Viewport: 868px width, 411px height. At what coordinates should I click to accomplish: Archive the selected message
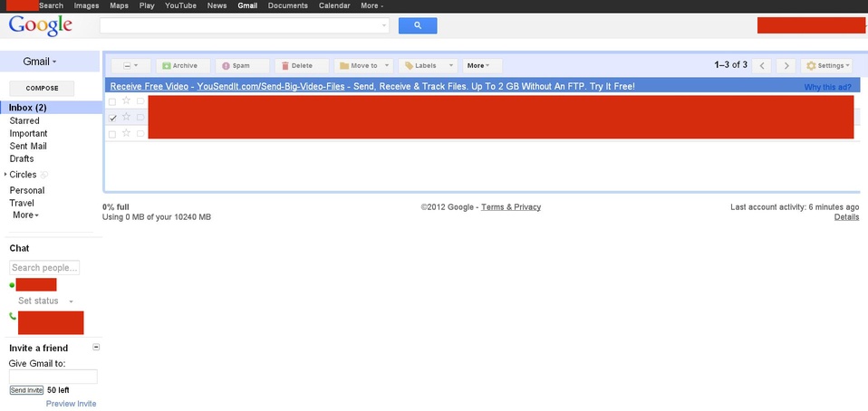click(183, 66)
